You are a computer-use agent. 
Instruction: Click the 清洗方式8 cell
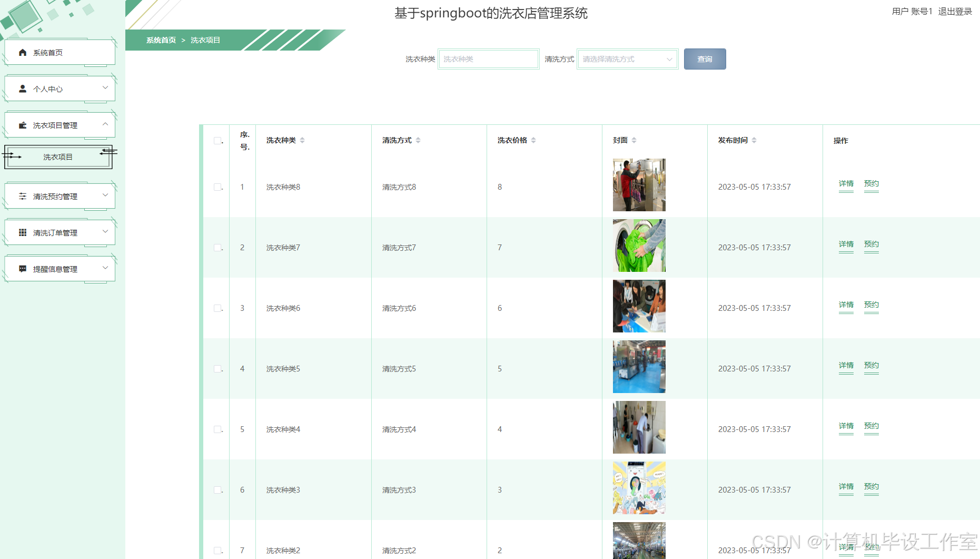coord(399,187)
